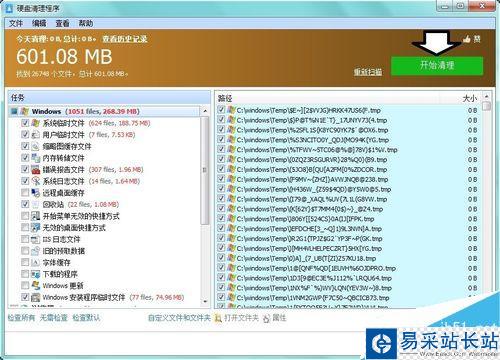
Task: Click the 系统日志文件 item icon
Action: [x=36, y=181]
